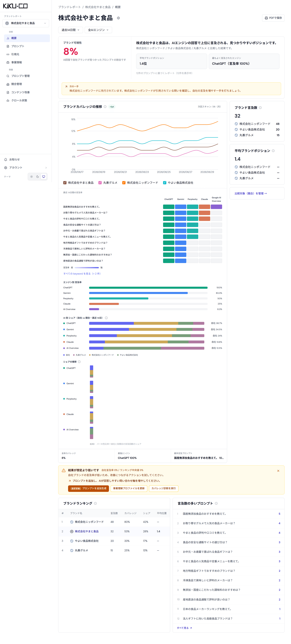Toggle the 丸善グルメ chart series checkbox
Screen dimensions: 291x644
tap(100, 183)
